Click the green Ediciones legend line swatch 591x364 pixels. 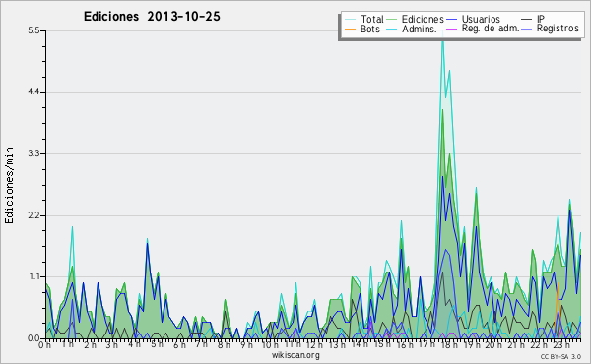coord(392,20)
